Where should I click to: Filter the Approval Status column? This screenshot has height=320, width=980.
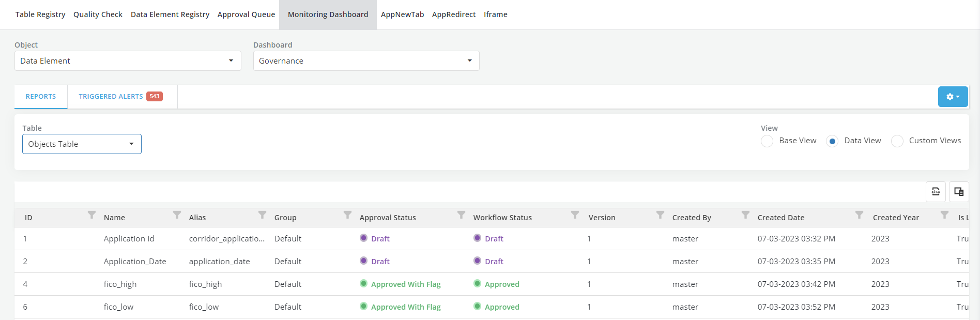pos(461,215)
